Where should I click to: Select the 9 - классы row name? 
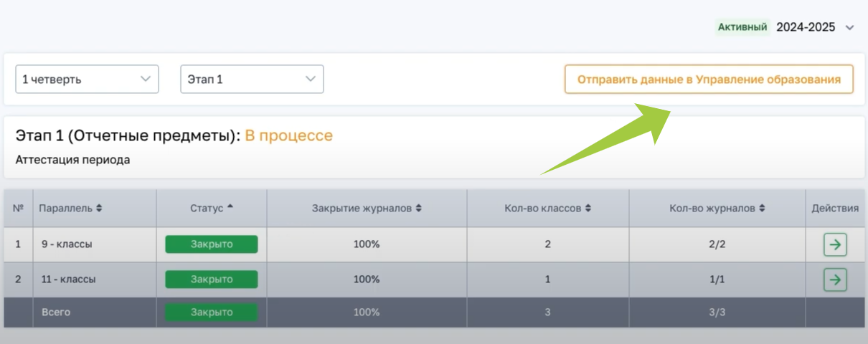click(x=67, y=244)
